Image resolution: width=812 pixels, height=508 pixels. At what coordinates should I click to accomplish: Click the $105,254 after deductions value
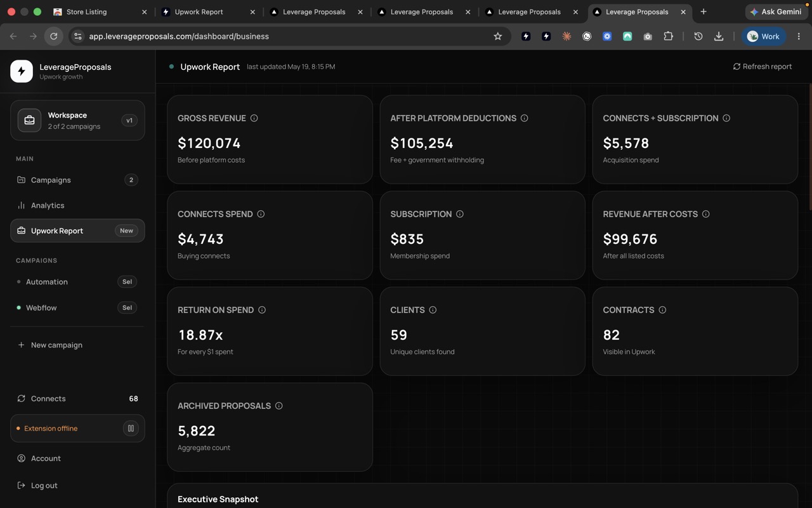(422, 144)
